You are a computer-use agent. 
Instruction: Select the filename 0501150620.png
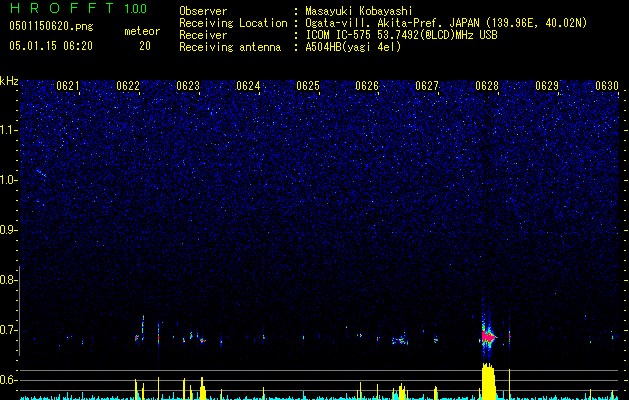[x=51, y=26]
